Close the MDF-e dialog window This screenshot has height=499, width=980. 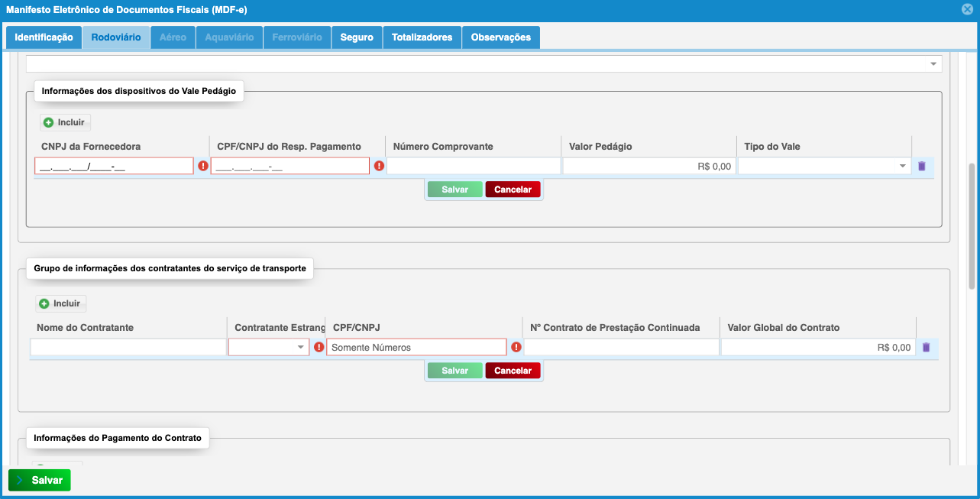(x=967, y=10)
